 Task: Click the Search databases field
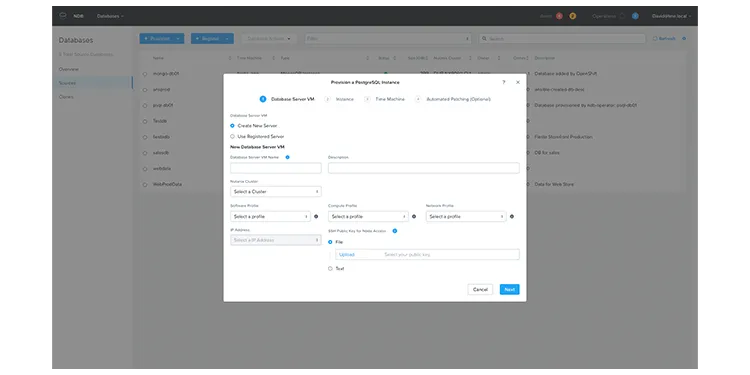pos(562,39)
